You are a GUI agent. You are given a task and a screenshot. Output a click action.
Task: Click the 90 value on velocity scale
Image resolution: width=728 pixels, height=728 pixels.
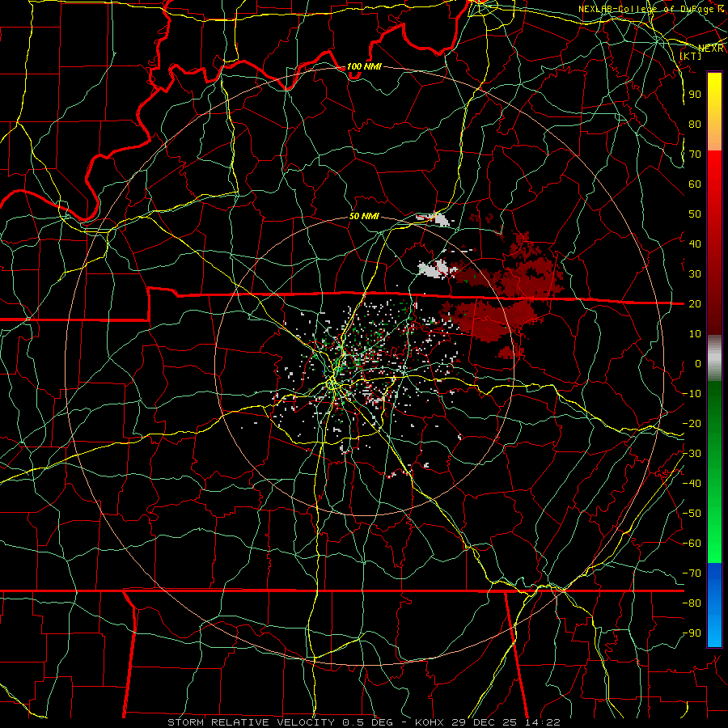(x=695, y=95)
